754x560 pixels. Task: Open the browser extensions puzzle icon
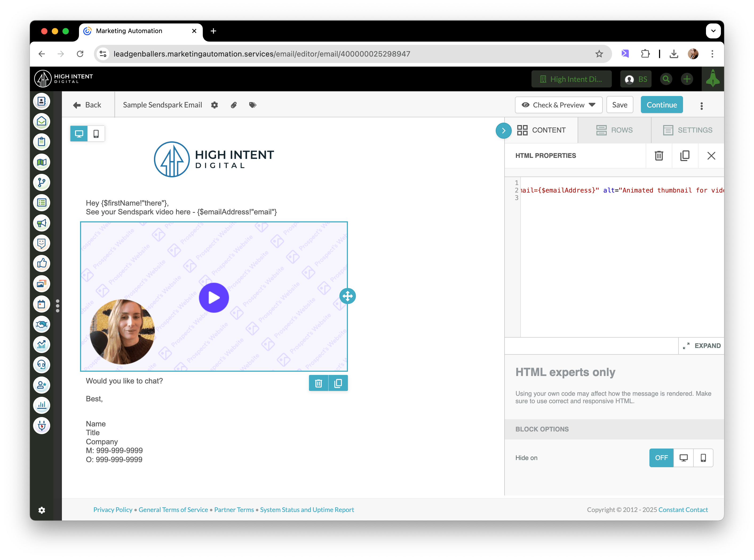click(x=645, y=54)
